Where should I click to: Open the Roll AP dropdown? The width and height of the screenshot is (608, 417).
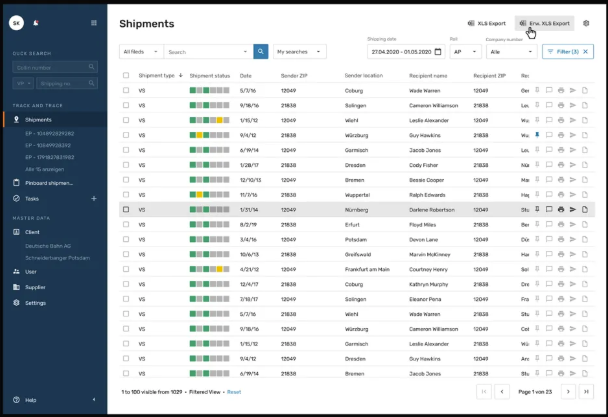tap(465, 52)
